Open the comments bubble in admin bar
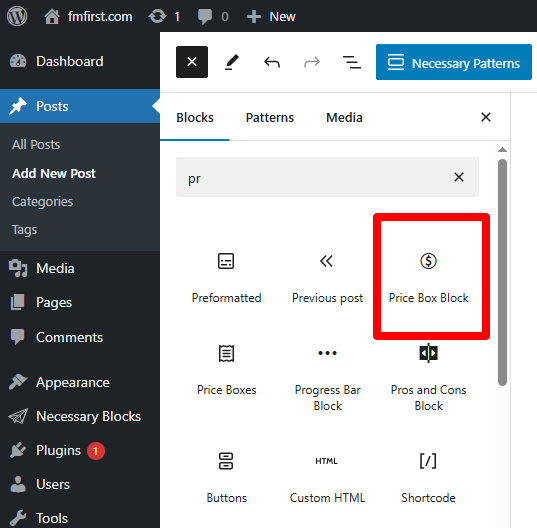Viewport: 537px width, 528px height. (x=213, y=16)
